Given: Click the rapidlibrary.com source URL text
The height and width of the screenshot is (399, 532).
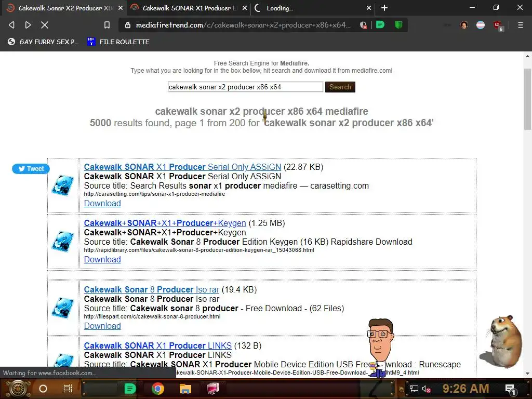Looking at the screenshot, I should pyautogui.click(x=199, y=250).
